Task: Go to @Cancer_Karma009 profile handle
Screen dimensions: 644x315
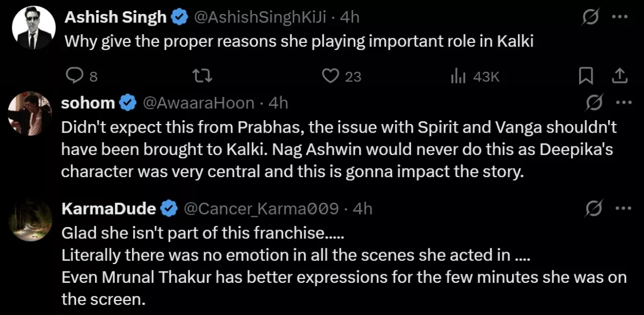Action: [261, 209]
